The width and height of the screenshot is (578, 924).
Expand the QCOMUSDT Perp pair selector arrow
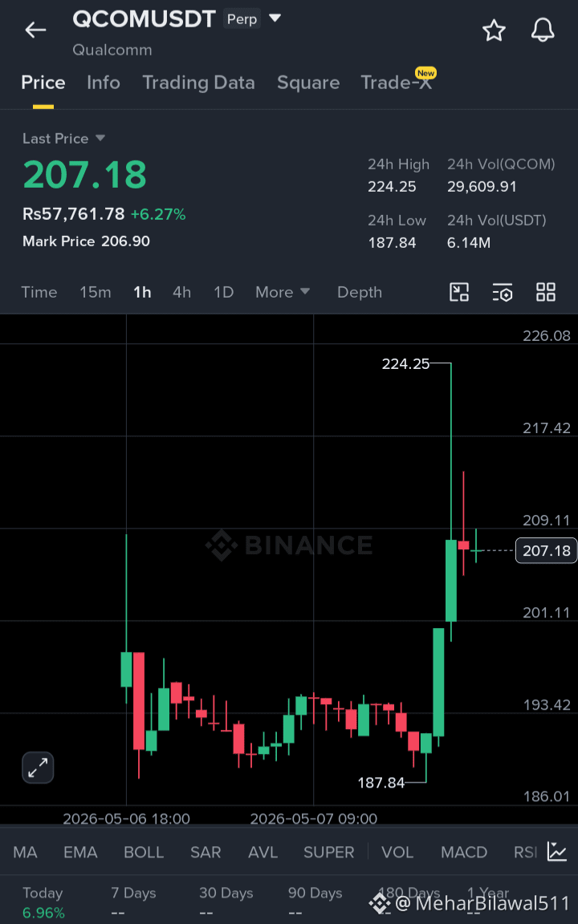coord(275,18)
